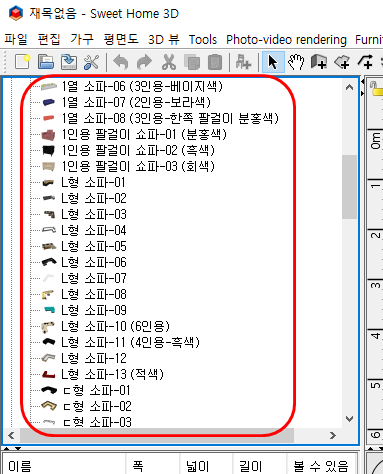
Task: Select L형 소파-04 item
Action: point(94,230)
